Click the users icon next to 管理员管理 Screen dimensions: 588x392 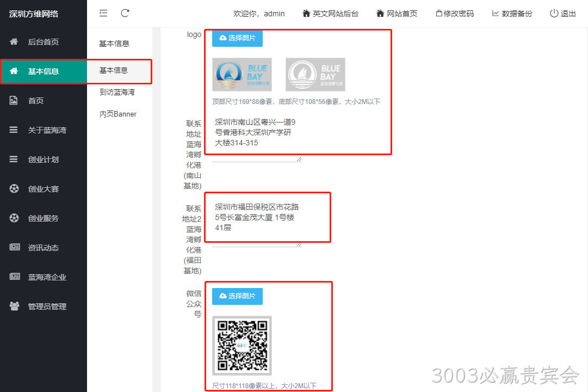click(14, 306)
